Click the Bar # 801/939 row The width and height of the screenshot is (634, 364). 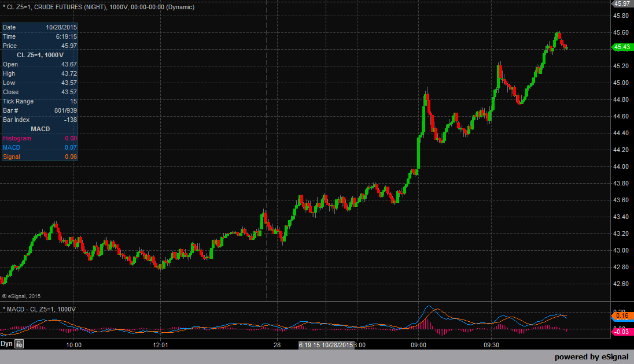point(39,111)
